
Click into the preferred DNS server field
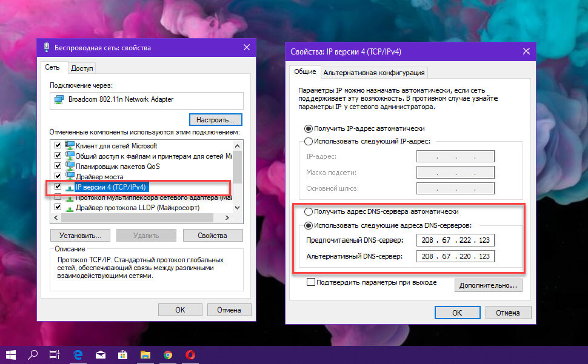[x=456, y=240]
